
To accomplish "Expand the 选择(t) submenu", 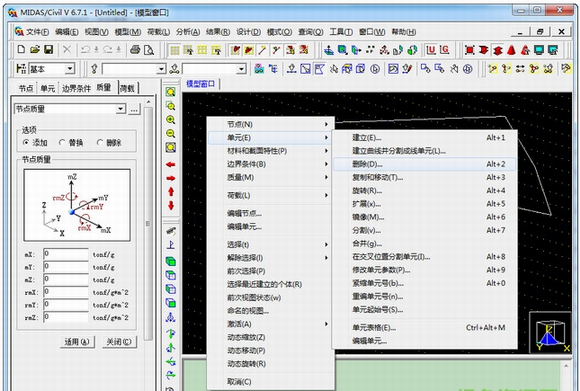I will (271, 245).
